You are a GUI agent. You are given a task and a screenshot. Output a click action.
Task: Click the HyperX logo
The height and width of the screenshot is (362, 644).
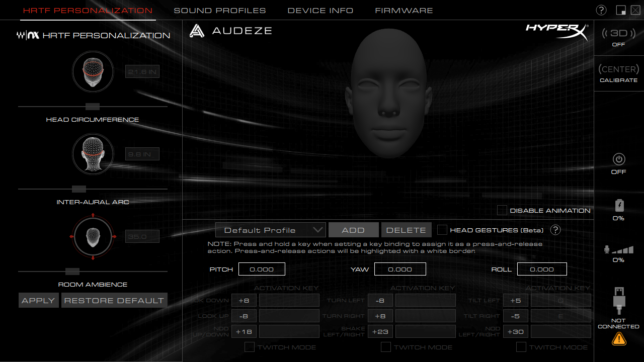point(557,32)
